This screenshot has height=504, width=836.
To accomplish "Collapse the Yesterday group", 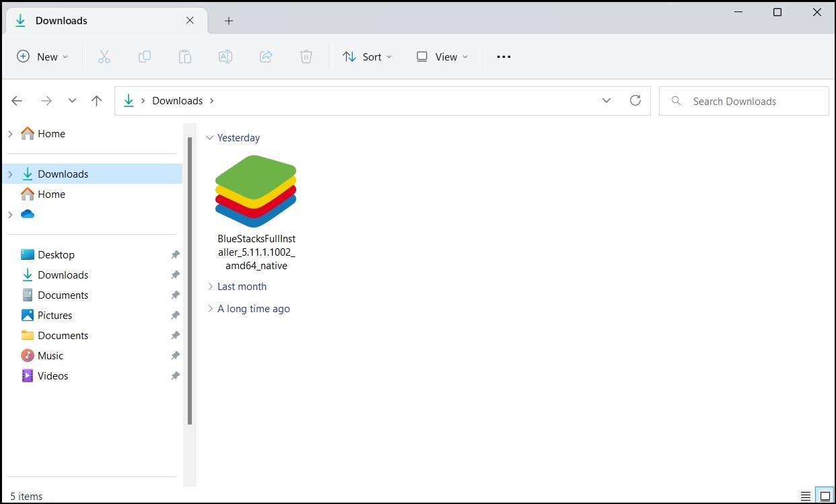I will coord(210,138).
